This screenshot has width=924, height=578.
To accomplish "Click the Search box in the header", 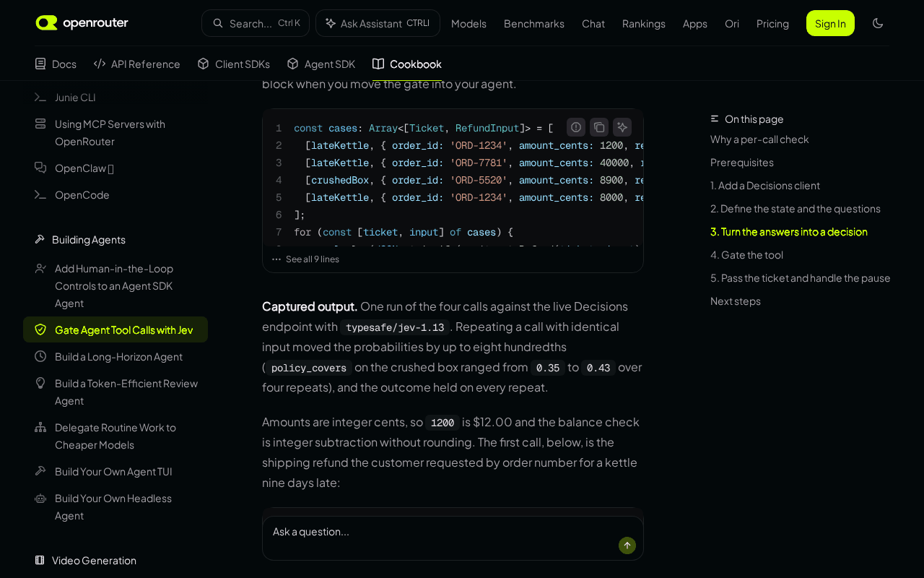I will (x=256, y=23).
